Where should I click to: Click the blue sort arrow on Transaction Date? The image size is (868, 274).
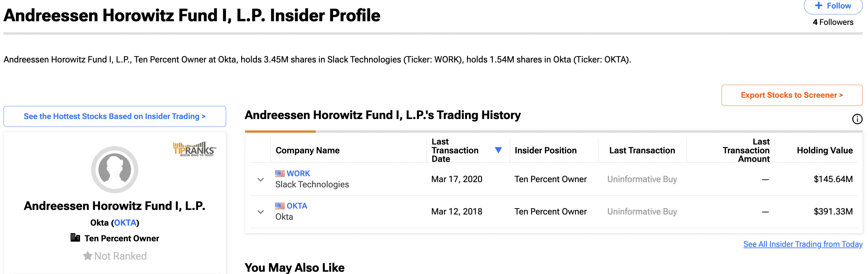(498, 150)
